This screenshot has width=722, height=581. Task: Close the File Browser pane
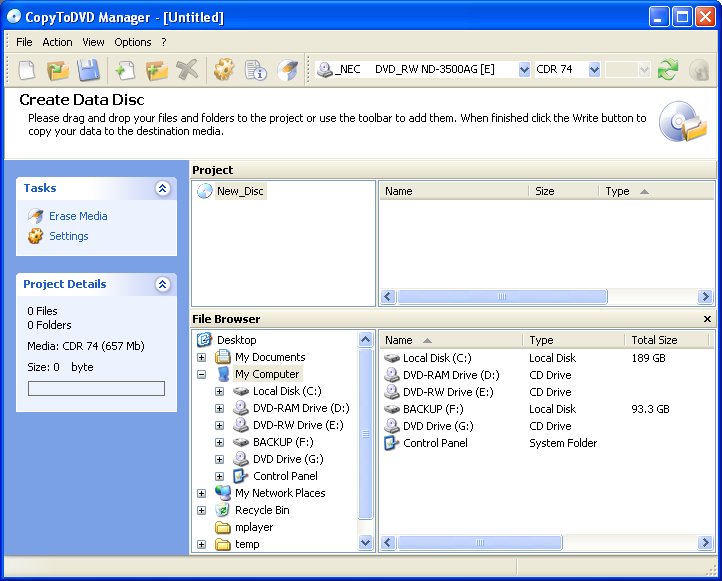[707, 319]
